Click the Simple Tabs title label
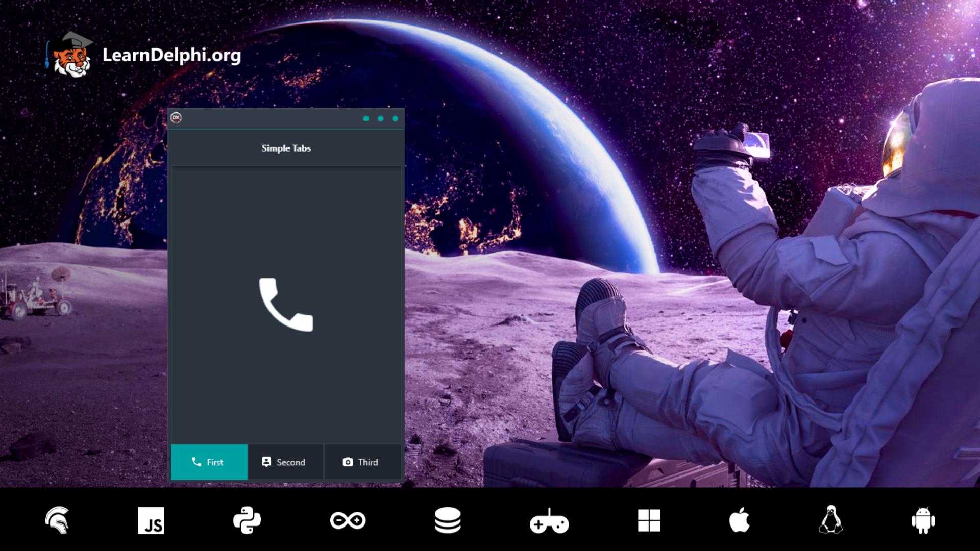This screenshot has height=551, width=980. pyautogui.click(x=286, y=148)
